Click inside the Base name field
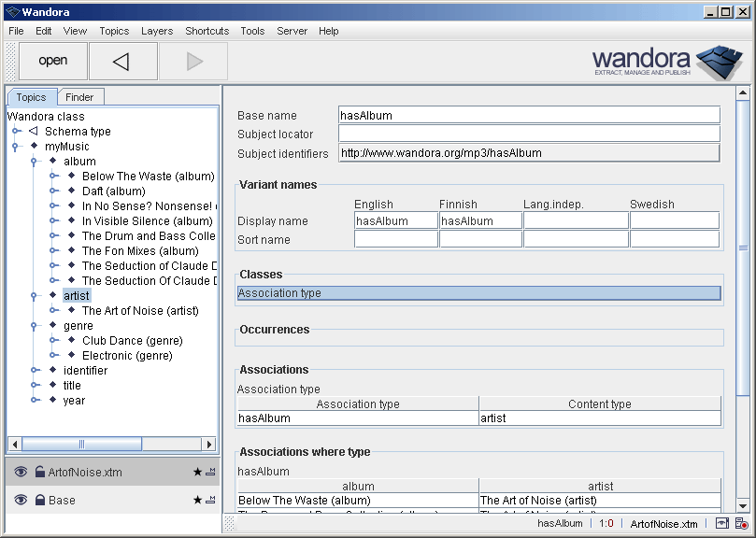This screenshot has width=756, height=538. [528, 115]
